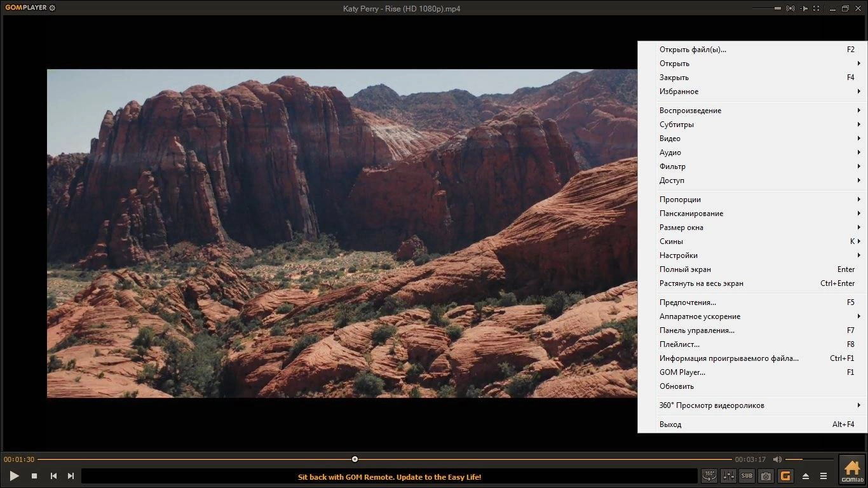Screen dimensions: 868x488
Task: Expand the 'Субтитры' submenu
Action: click(753, 124)
